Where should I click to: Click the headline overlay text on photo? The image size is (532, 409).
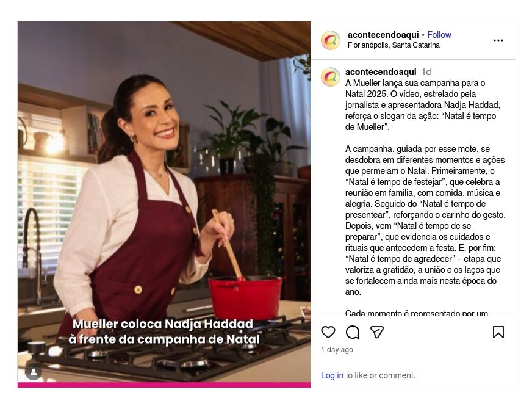pyautogui.click(x=164, y=331)
